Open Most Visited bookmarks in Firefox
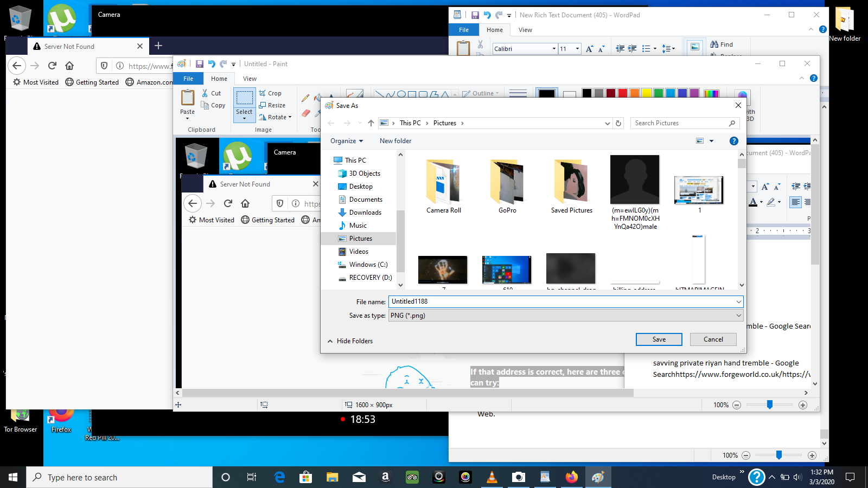The width and height of the screenshot is (868, 488). click(x=36, y=82)
